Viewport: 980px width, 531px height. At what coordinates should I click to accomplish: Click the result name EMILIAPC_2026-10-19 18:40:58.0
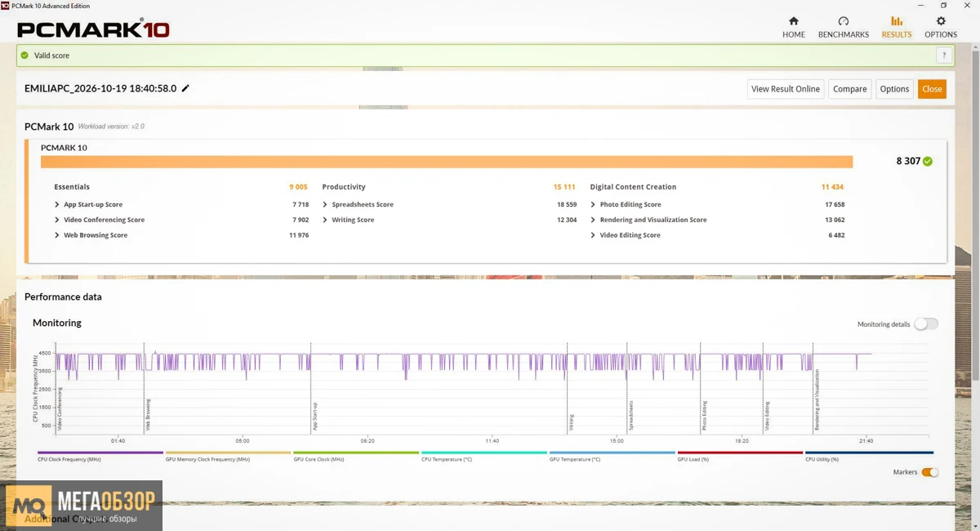click(x=100, y=88)
